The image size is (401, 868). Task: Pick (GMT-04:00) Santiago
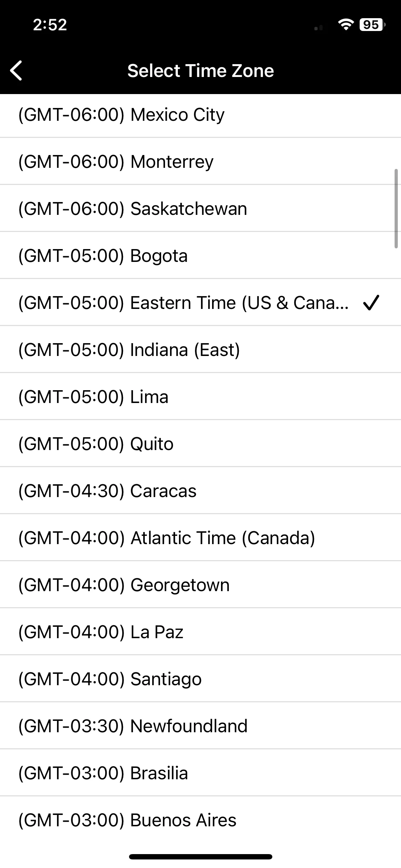(200, 678)
